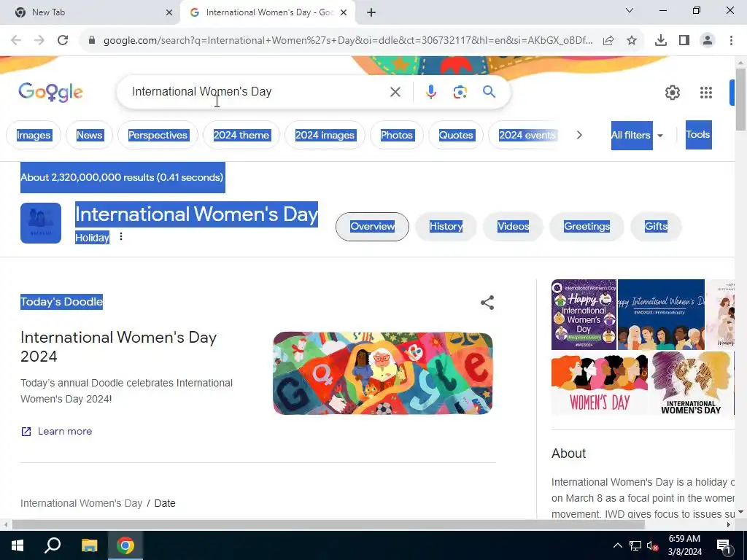Share this page via address bar icon

[x=608, y=41]
